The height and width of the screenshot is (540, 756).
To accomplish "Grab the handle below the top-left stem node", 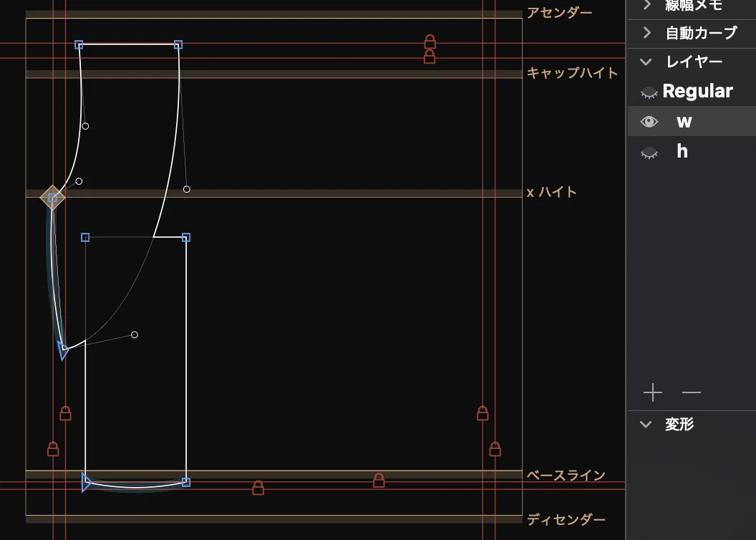I will point(85,126).
